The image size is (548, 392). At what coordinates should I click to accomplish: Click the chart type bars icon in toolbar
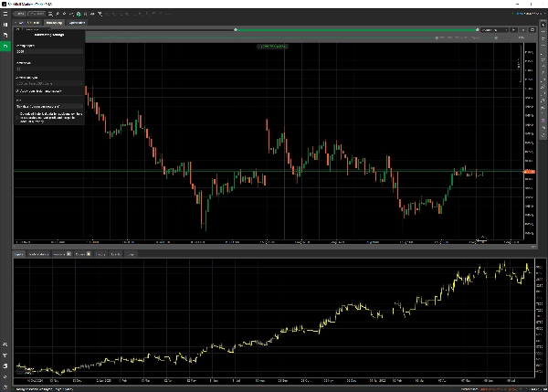(x=50, y=14)
